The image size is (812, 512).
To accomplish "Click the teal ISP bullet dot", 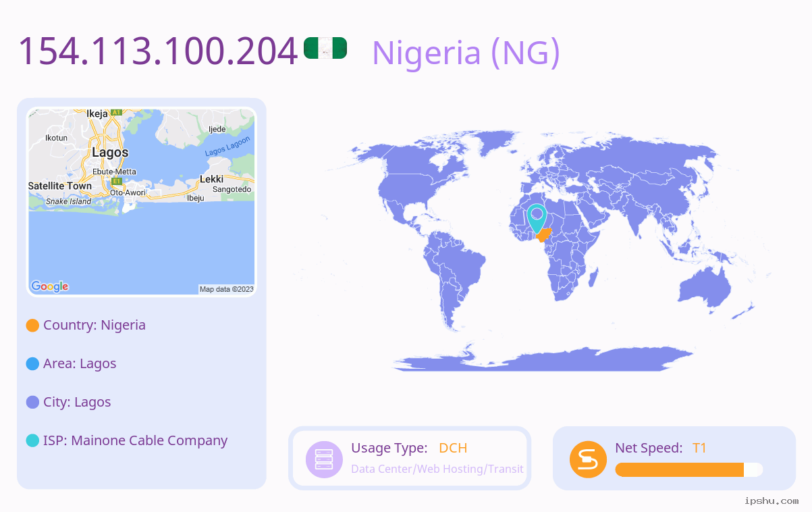I will [32, 440].
